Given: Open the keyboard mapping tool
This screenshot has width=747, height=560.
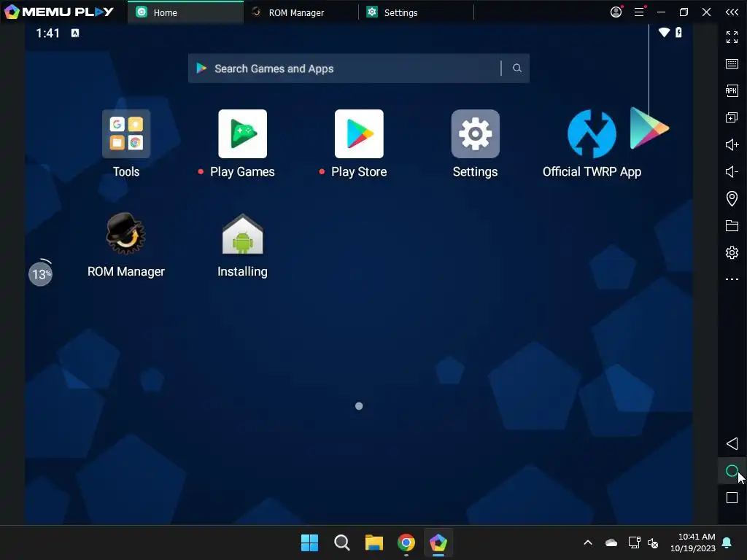Looking at the screenshot, I should click(x=732, y=64).
